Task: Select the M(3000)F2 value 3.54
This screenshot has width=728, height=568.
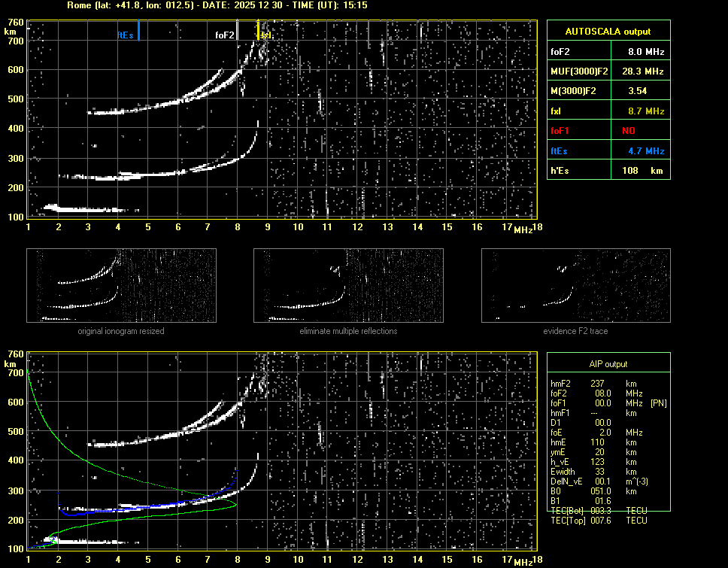Action: point(638,91)
